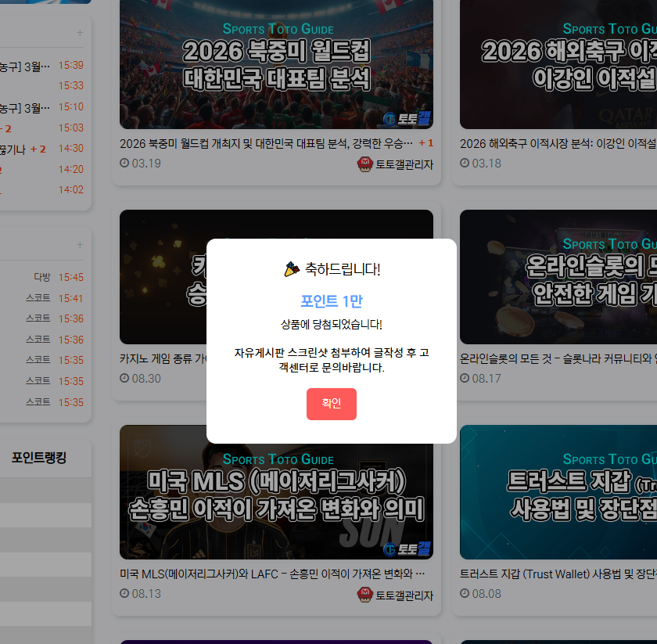Open sidebar entry 스코트 at 15:41

pyautogui.click(x=42, y=298)
